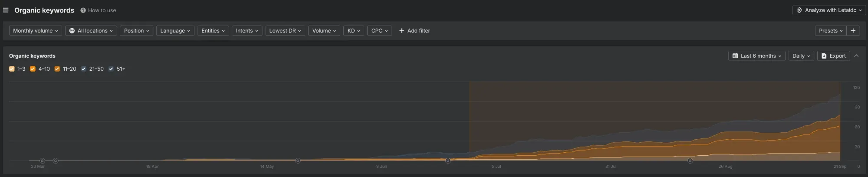Open the How to use help link
This screenshot has width=868, height=177.
(98, 10)
